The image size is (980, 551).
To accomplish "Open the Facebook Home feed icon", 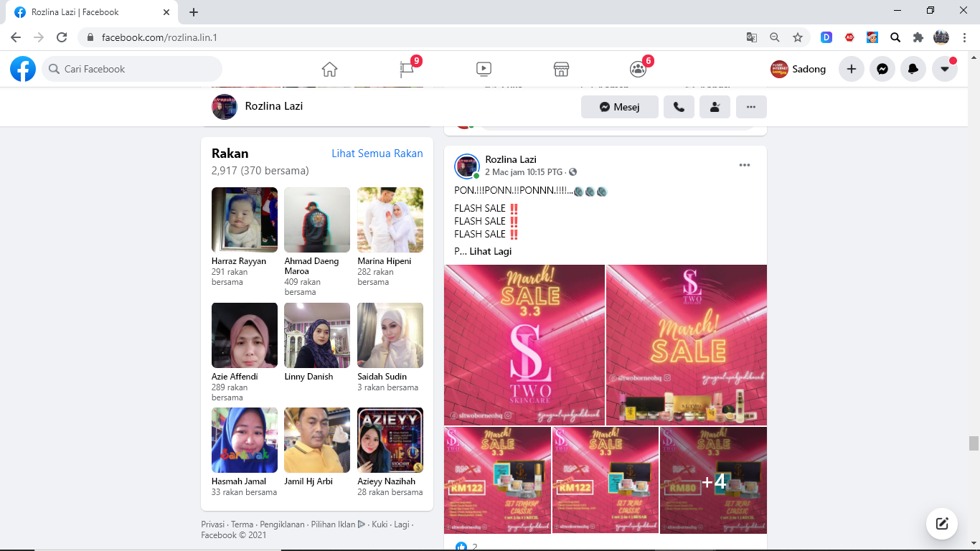I will pyautogui.click(x=329, y=69).
